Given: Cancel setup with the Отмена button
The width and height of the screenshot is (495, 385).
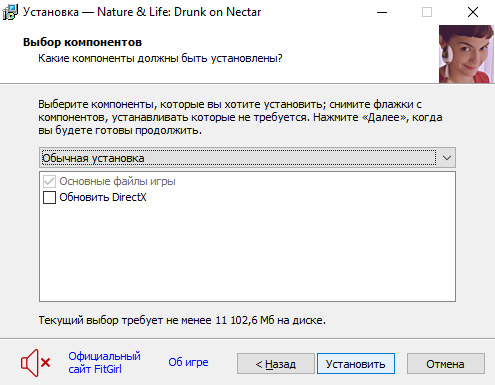Looking at the screenshot, I should (446, 364).
